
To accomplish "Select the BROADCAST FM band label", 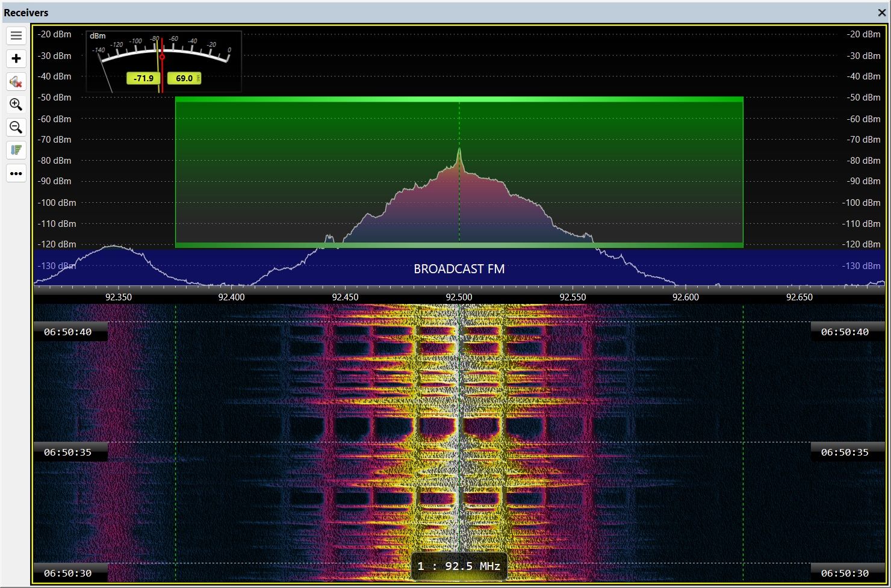I will pos(459,269).
